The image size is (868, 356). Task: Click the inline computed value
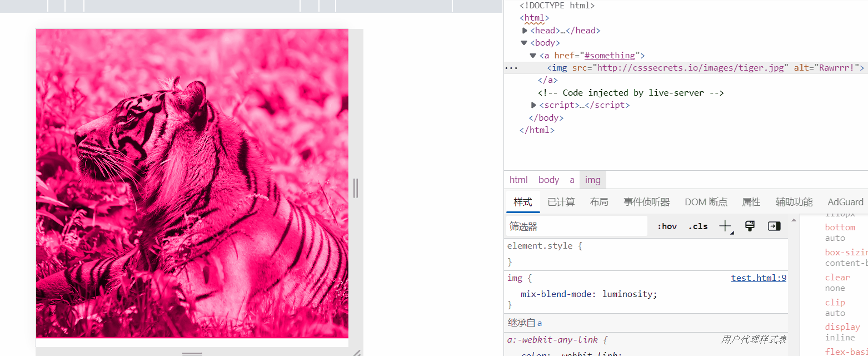(840, 338)
